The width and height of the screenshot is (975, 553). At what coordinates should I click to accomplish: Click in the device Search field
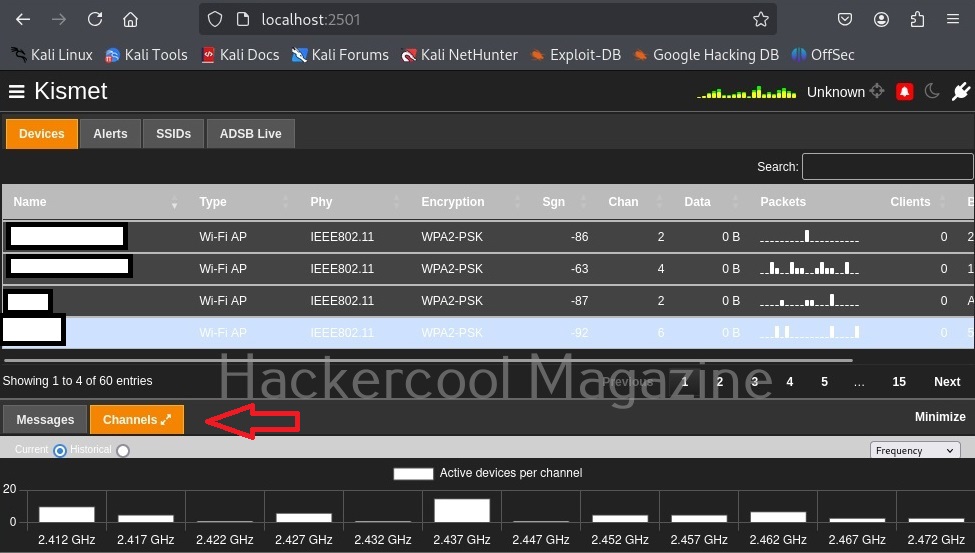click(887, 167)
